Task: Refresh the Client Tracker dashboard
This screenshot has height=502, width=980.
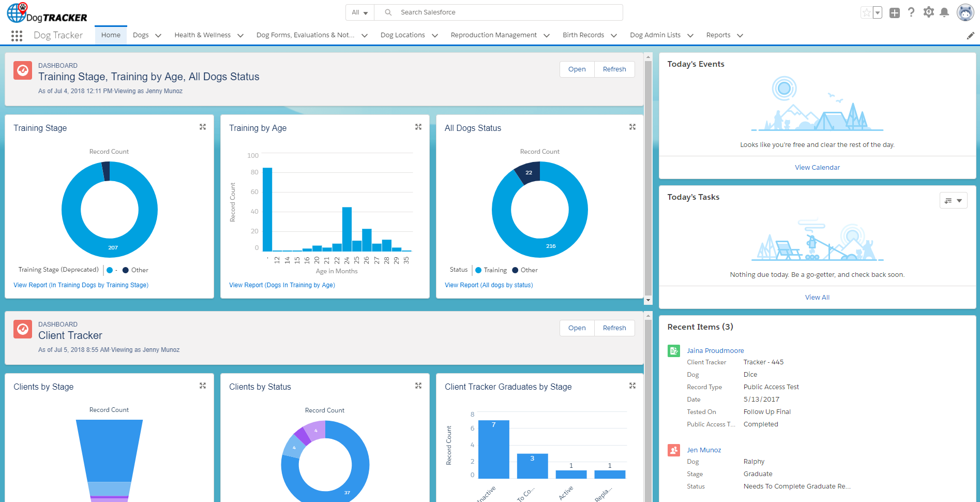Action: (x=614, y=328)
